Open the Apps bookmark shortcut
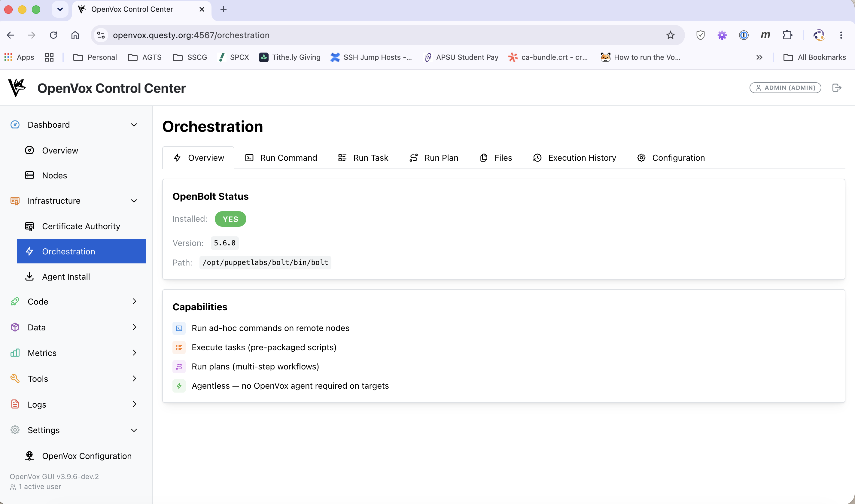 pyautogui.click(x=19, y=57)
